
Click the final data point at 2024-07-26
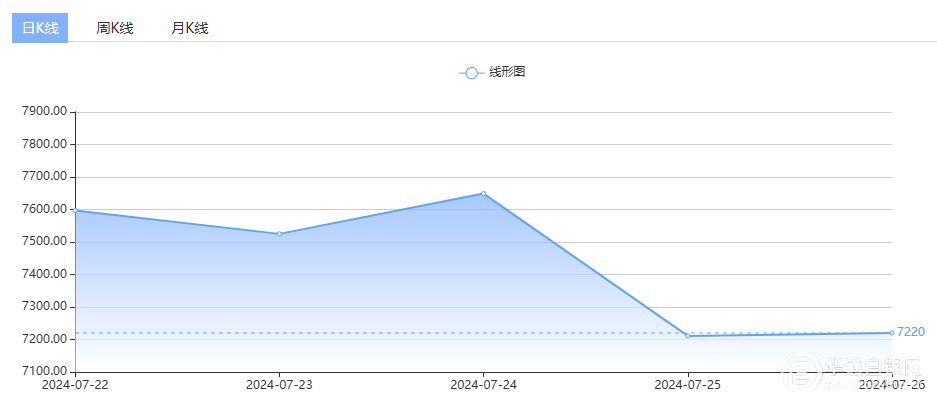[x=891, y=333]
